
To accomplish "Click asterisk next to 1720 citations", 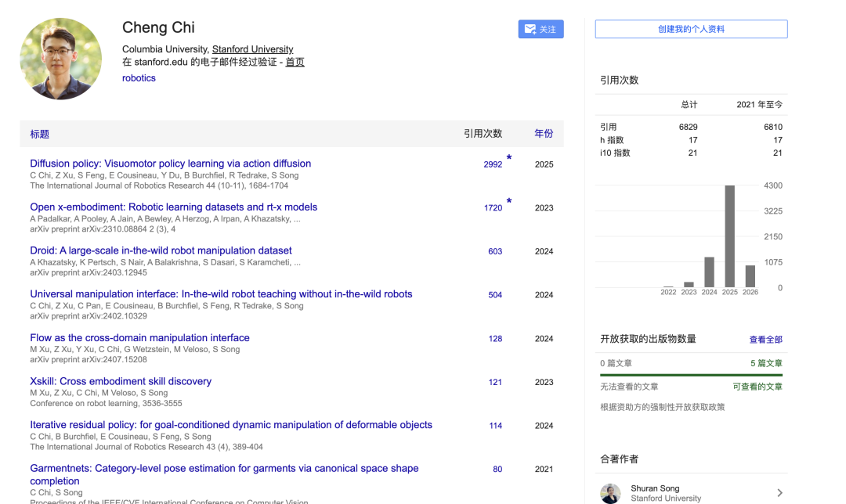I will (x=509, y=202).
